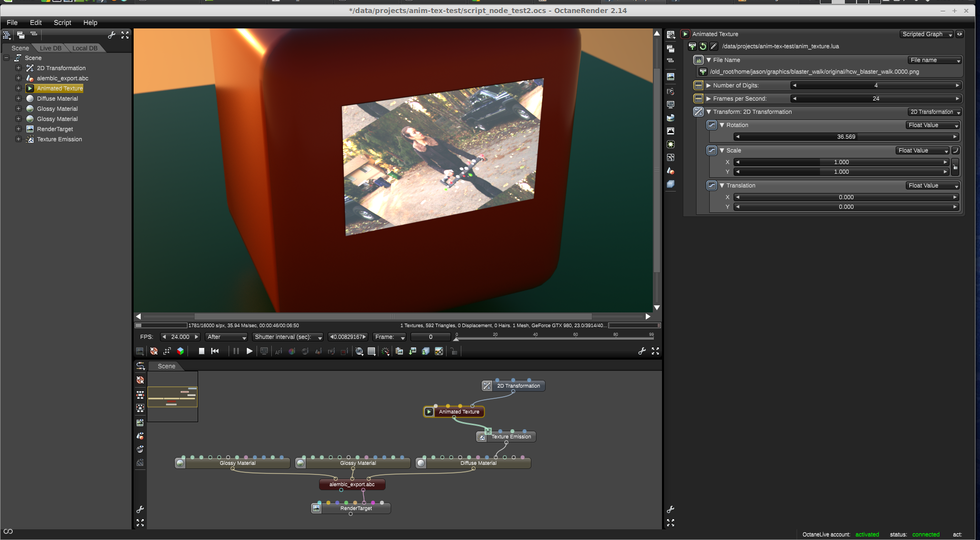Click the Frames per Second slider

click(x=876, y=99)
